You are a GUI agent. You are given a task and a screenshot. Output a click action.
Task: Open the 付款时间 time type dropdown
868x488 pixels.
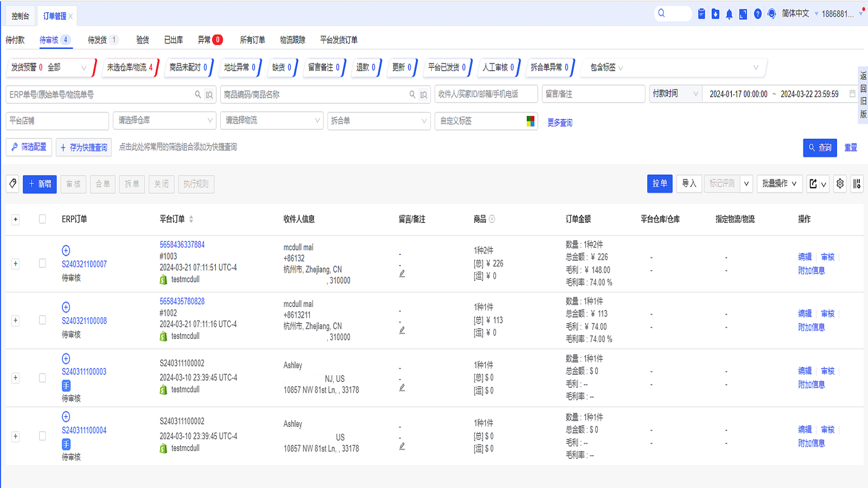(x=675, y=94)
